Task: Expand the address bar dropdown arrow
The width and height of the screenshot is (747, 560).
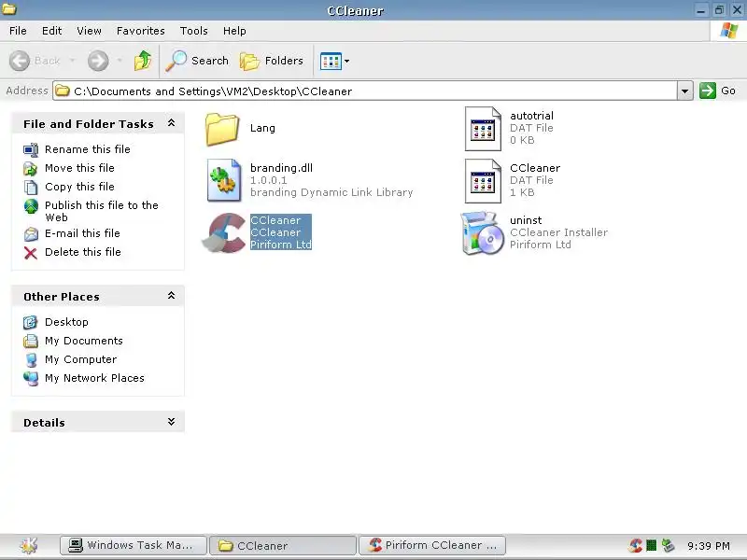Action: 685,91
